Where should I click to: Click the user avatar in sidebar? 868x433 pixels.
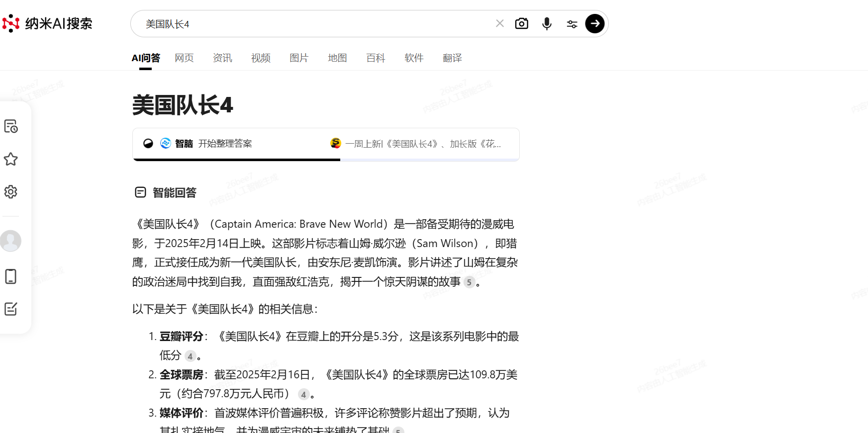tap(10, 241)
